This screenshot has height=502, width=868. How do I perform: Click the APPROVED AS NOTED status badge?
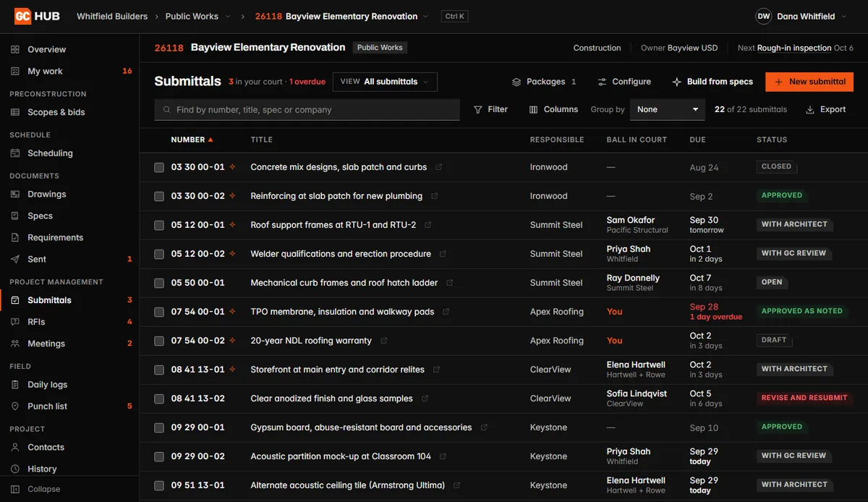[801, 311]
